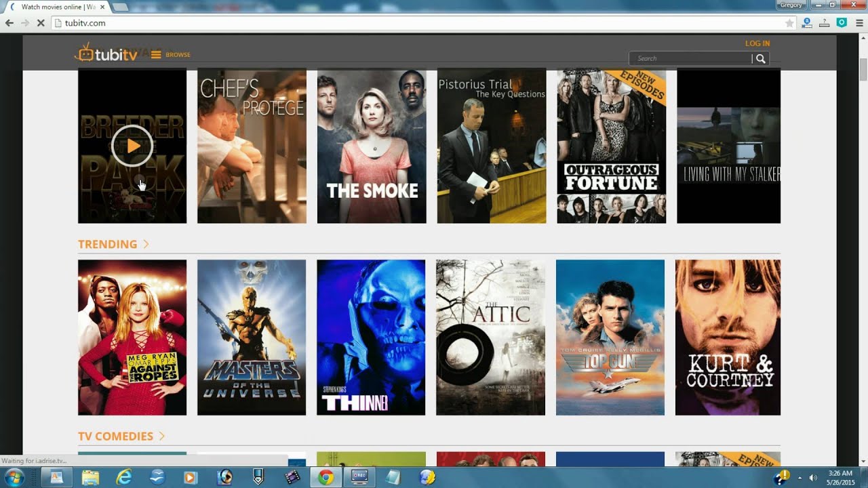This screenshot has width=868, height=488.
Task: Click the tubitv logo
Action: [x=106, y=53]
